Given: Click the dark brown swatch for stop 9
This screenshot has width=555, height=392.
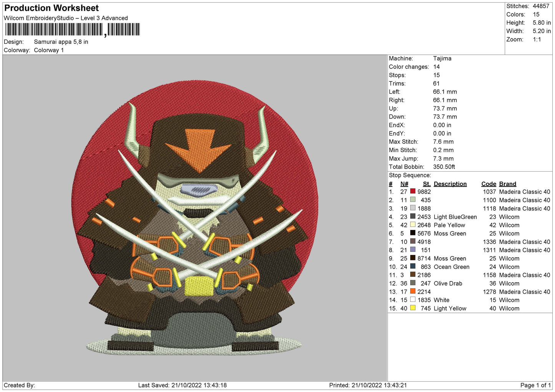Looking at the screenshot, I should (x=413, y=258).
